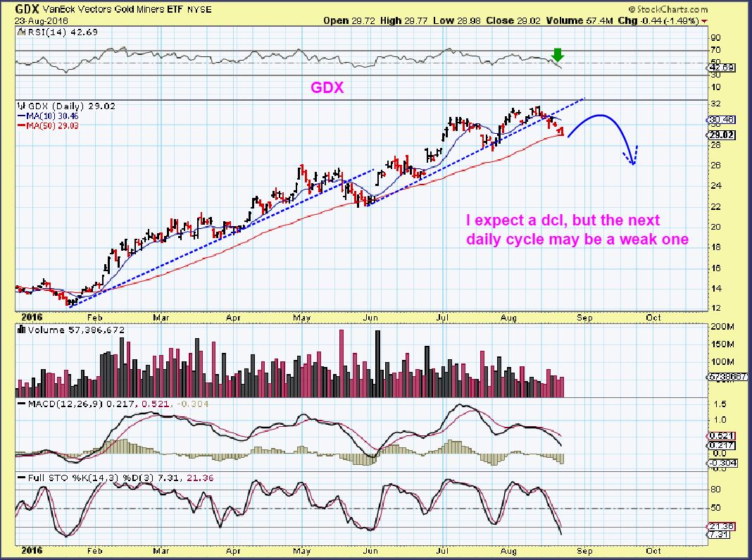The image size is (752, 560).
Task: Click 'May' on the price panel date axis
Action: pos(301,318)
